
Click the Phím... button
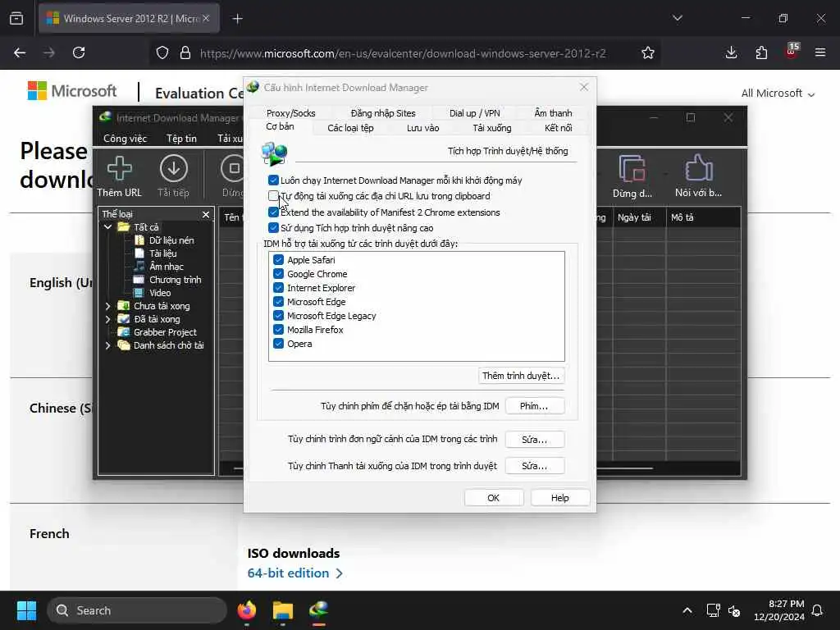click(x=534, y=406)
